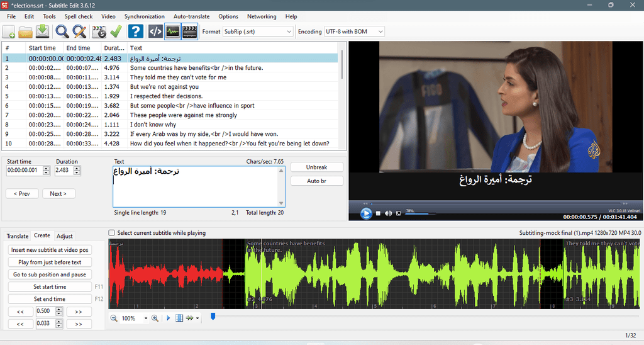The image size is (644, 345).
Task: Toggle the video player display icon
Action: click(x=190, y=31)
